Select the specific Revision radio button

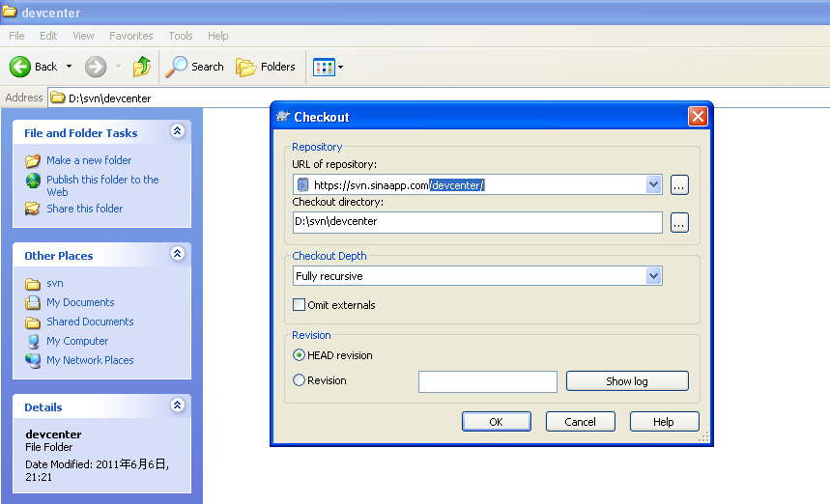300,380
